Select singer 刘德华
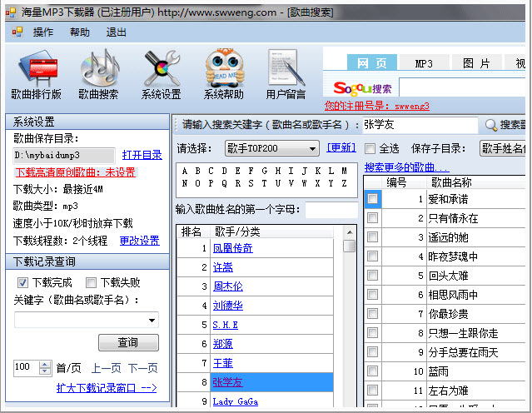Viewport: 532px width, 413px height. click(x=228, y=306)
